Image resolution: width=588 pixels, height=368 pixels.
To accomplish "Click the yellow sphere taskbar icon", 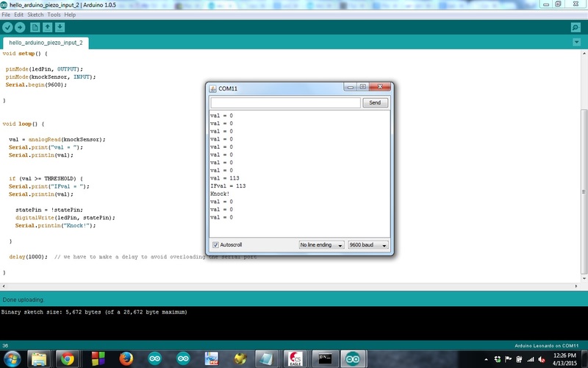I will tap(240, 359).
